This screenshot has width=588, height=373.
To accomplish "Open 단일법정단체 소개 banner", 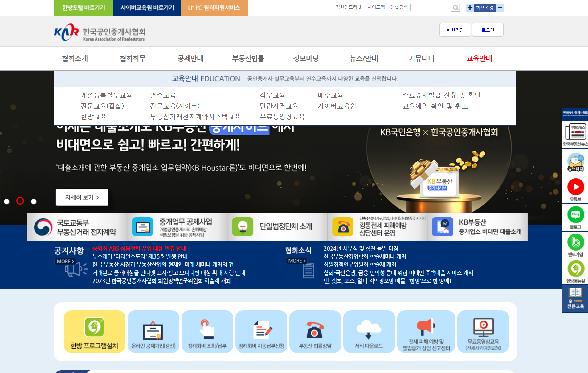I will point(277,227).
